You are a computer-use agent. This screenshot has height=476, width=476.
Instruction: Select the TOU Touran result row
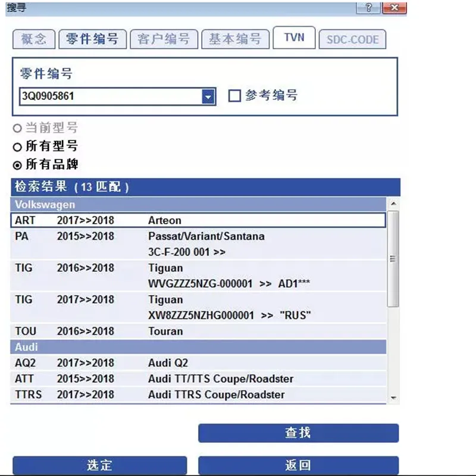pos(198,331)
